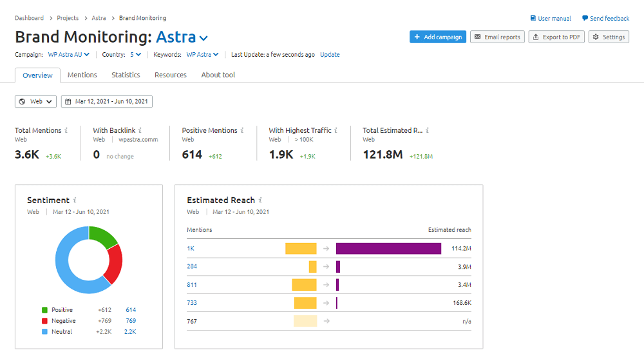Image resolution: width=644 pixels, height=361 pixels.
Task: Open the 1K mentions link
Action: click(191, 248)
